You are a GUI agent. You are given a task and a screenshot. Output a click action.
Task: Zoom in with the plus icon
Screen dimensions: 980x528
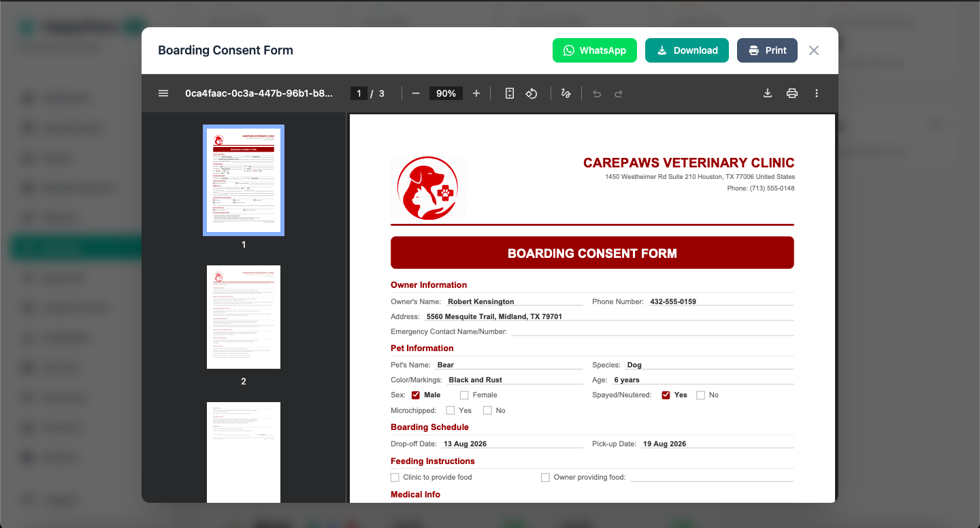click(x=476, y=93)
